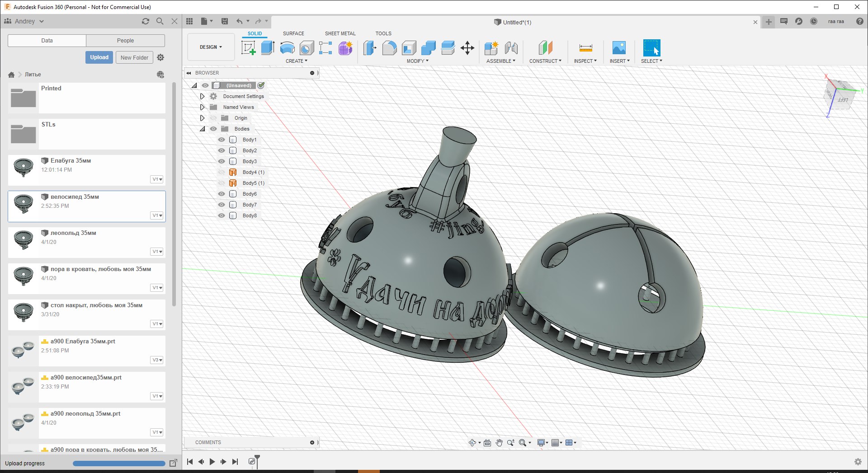The width and height of the screenshot is (868, 473).
Task: Switch to the People tab
Action: click(125, 41)
